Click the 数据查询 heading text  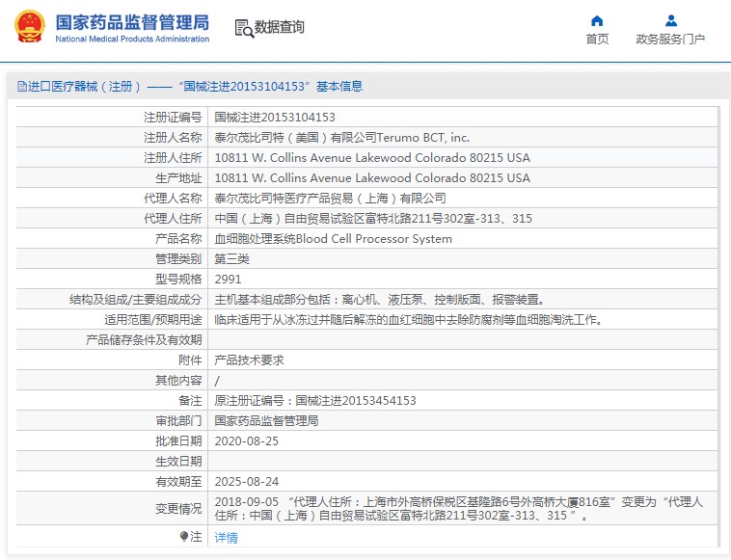280,27
